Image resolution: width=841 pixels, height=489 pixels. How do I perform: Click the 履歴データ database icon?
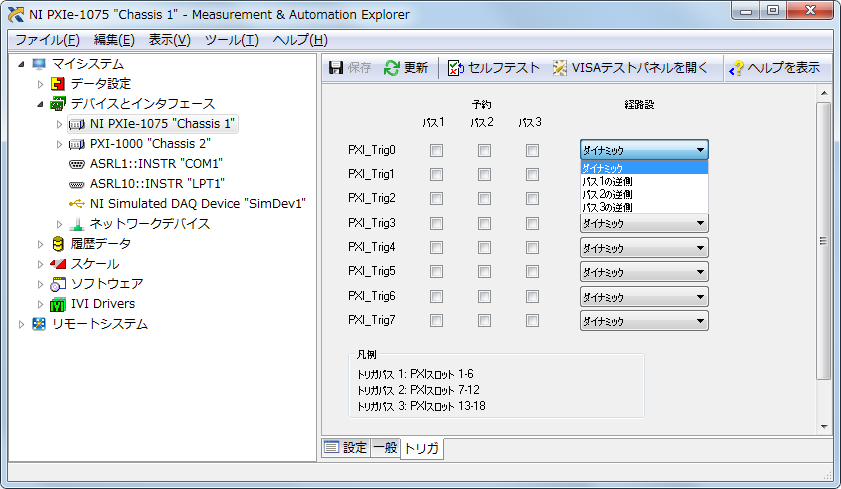click(x=58, y=244)
